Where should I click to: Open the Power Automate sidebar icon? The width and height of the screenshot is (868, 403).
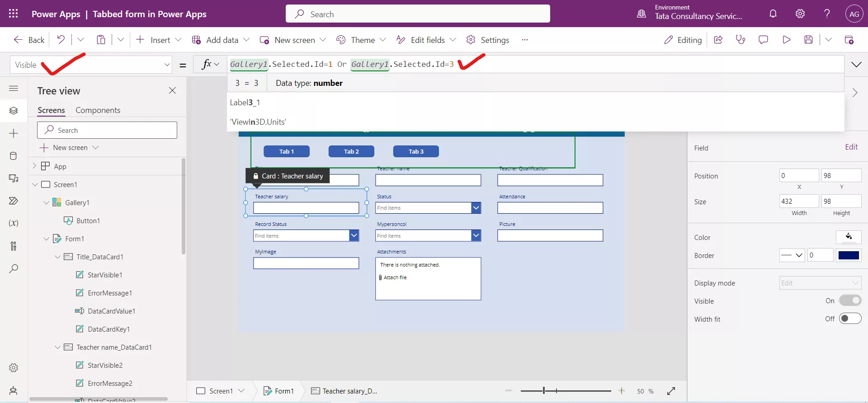point(14,201)
